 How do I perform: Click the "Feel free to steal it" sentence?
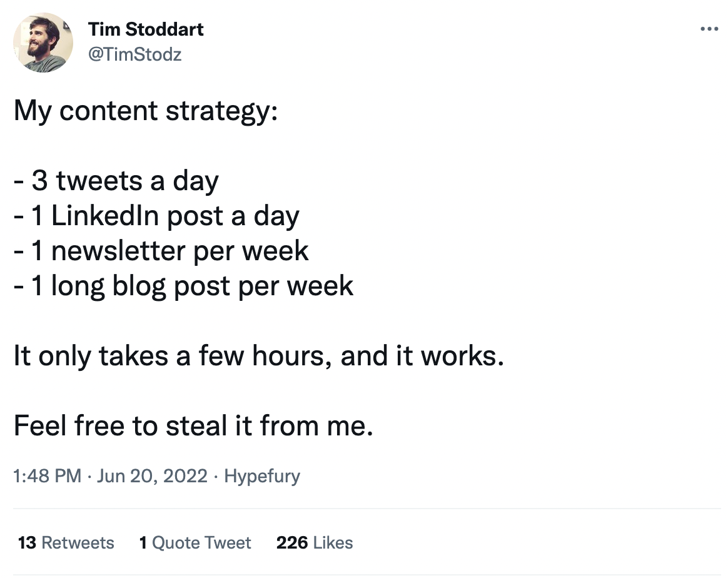click(x=193, y=427)
